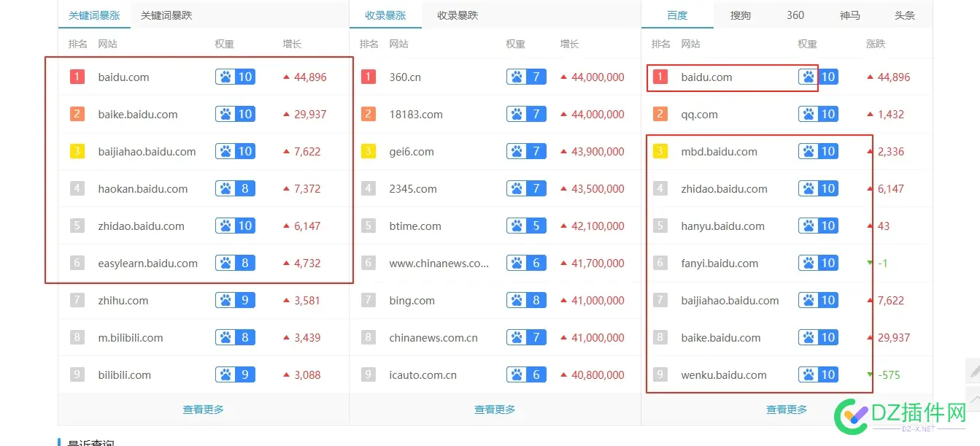This screenshot has width=980, height=446.
Task: Click growth value 3,088 for bilibili.com
Action: coord(307,375)
